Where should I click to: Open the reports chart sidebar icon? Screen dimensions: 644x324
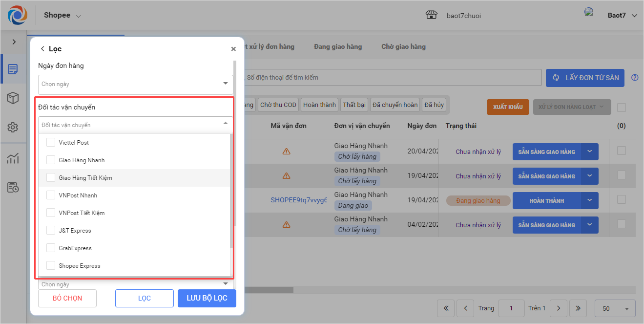(13, 158)
